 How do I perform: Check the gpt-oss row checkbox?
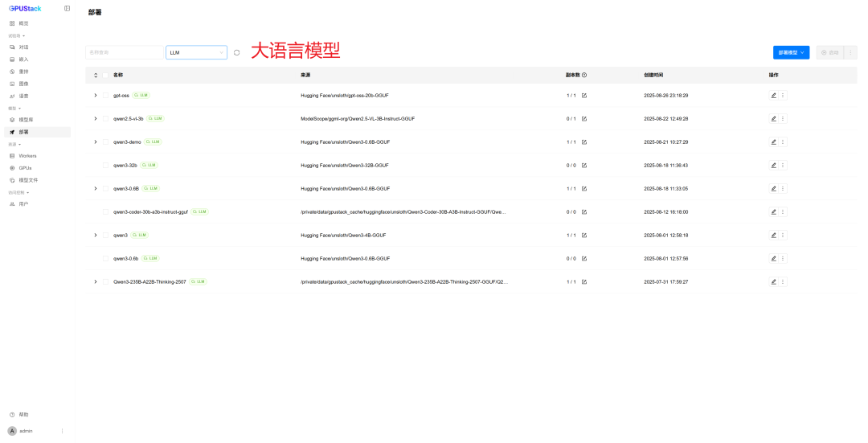click(105, 95)
